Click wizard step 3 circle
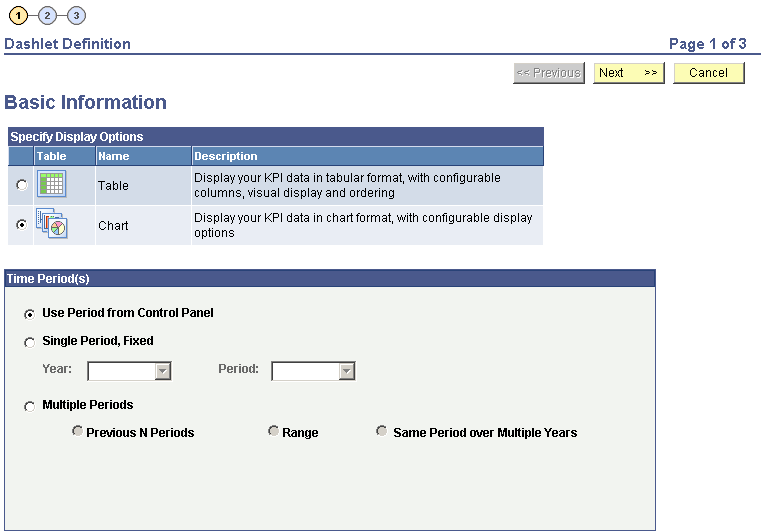The height and width of the screenshot is (531, 764). coord(77,15)
